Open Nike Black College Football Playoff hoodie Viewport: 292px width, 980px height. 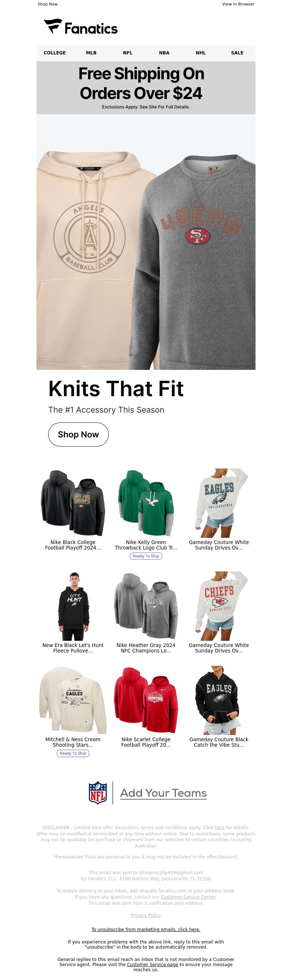tap(73, 503)
